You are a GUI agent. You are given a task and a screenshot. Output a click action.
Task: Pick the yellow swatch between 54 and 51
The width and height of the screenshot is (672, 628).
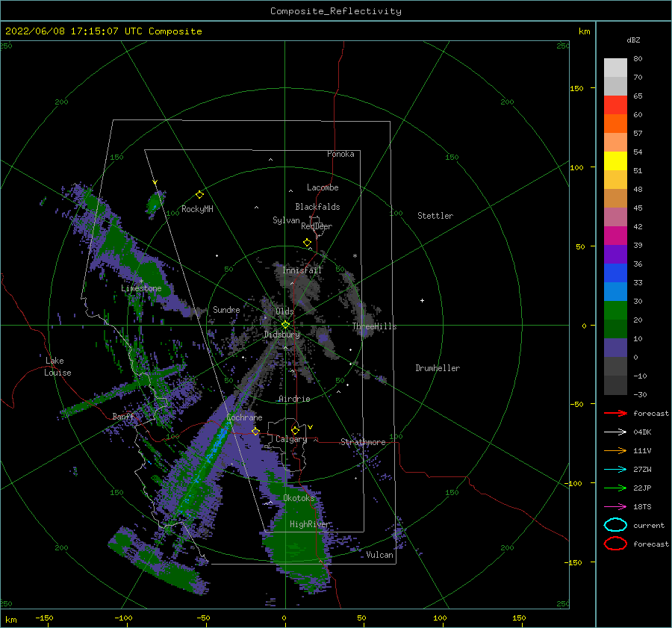pyautogui.click(x=615, y=161)
